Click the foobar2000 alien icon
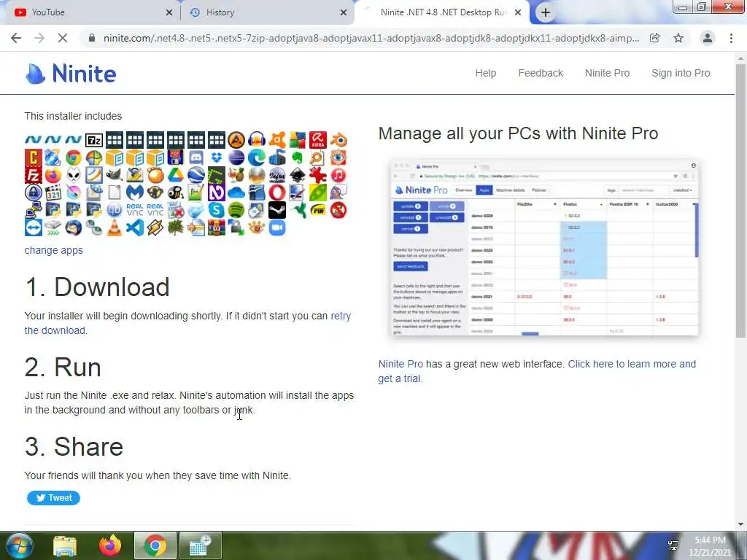Screen dimensions: 747x560 click(x=74, y=175)
